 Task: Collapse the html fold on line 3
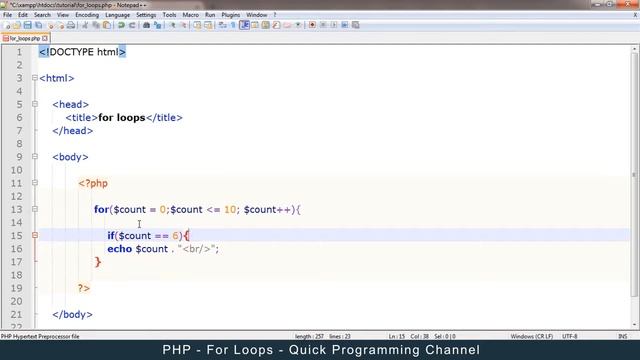tap(35, 78)
